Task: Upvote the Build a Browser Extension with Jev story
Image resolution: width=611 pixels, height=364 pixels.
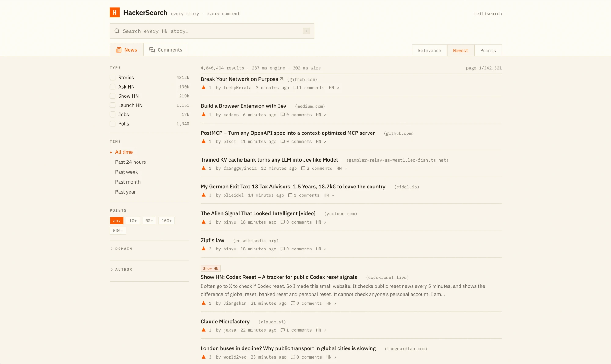Action: coord(203,115)
